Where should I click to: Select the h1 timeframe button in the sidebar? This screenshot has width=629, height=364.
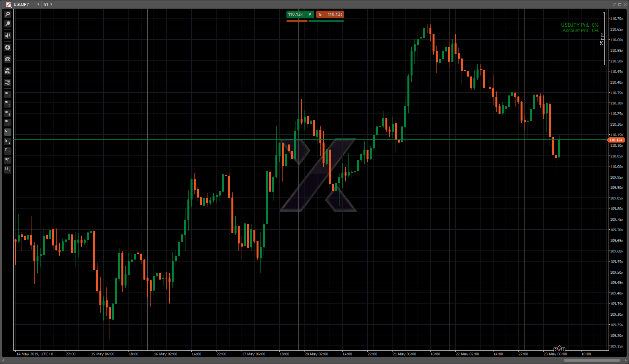[x=7, y=132]
